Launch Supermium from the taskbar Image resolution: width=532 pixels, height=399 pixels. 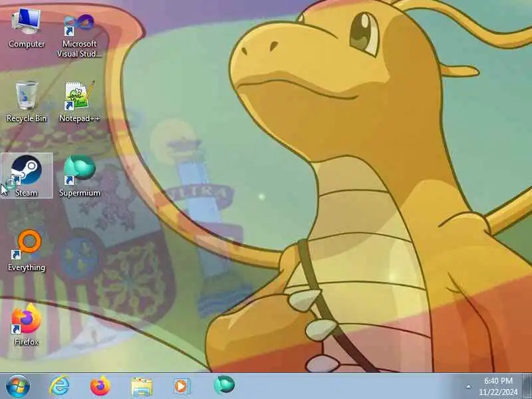point(224,385)
